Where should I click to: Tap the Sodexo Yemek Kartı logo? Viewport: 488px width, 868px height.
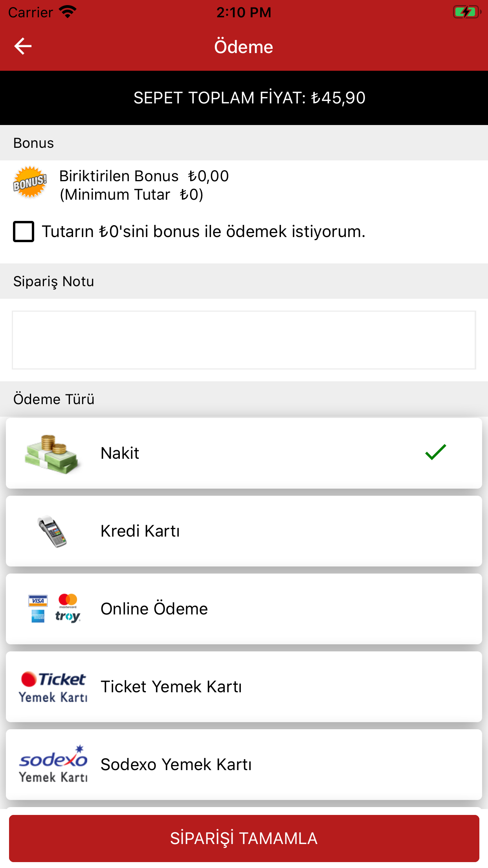point(53,764)
